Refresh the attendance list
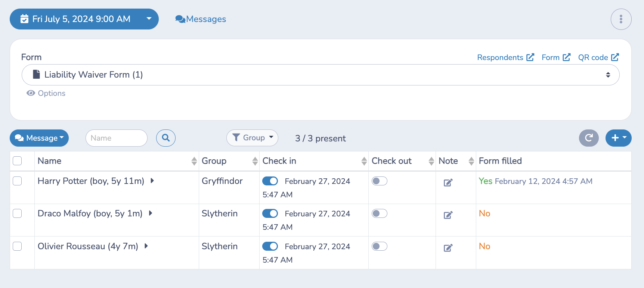 coord(589,138)
